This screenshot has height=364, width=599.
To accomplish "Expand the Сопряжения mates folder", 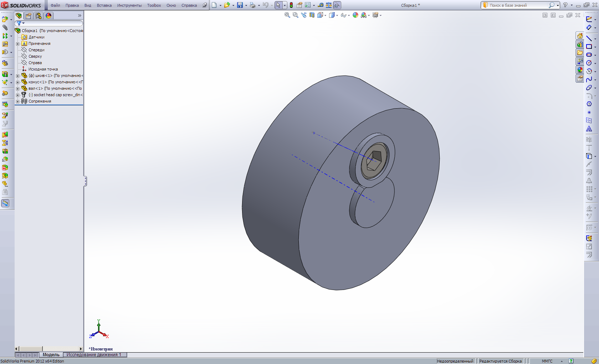I will [17, 102].
